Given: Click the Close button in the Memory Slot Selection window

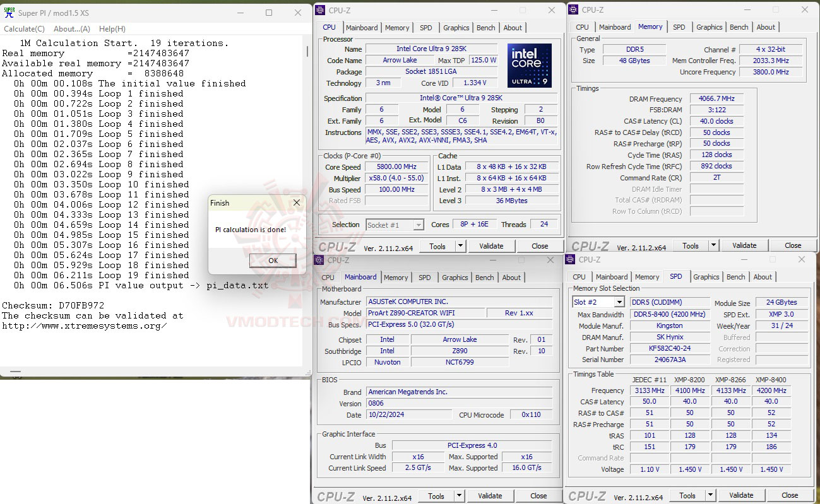Looking at the screenshot, I should pos(790,495).
